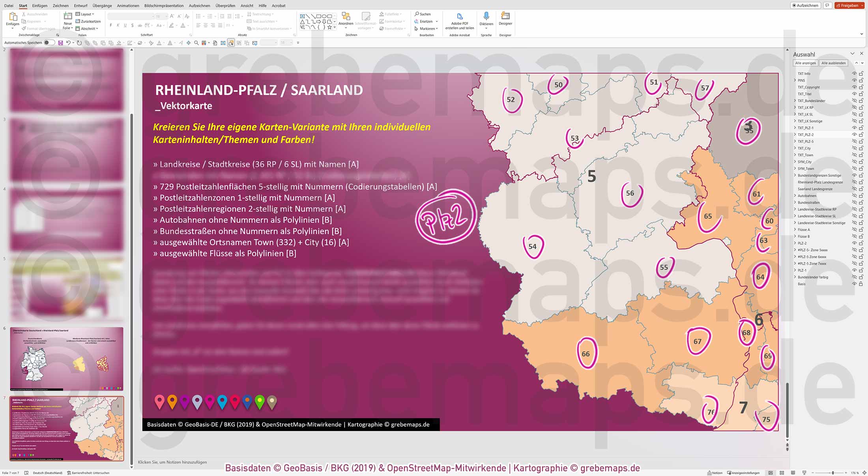Image resolution: width=868 pixels, height=476 pixels.
Task: Lock the Basis layer
Action: click(x=861, y=283)
